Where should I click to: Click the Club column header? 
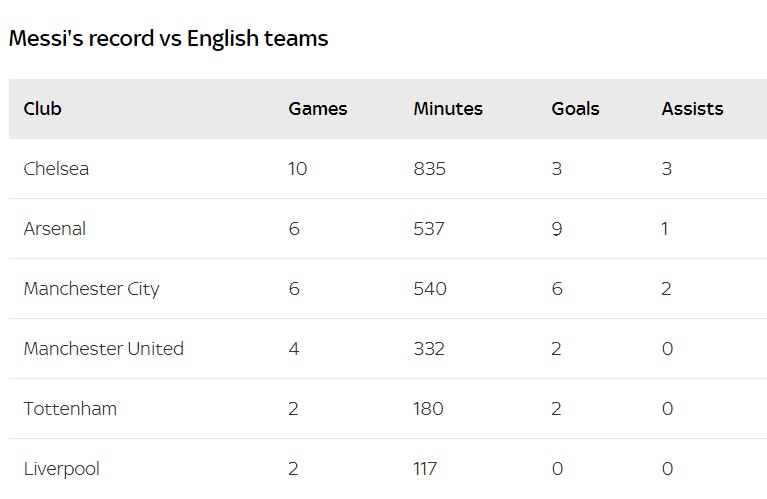(43, 109)
